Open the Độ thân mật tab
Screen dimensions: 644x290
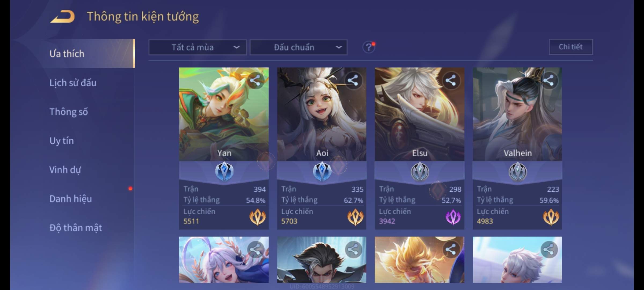pos(76,228)
